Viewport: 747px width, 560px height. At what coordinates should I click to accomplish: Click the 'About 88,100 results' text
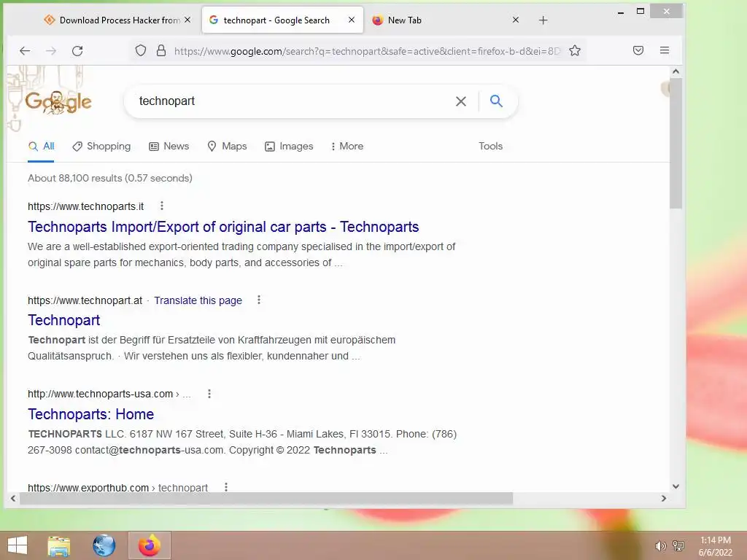(110, 178)
